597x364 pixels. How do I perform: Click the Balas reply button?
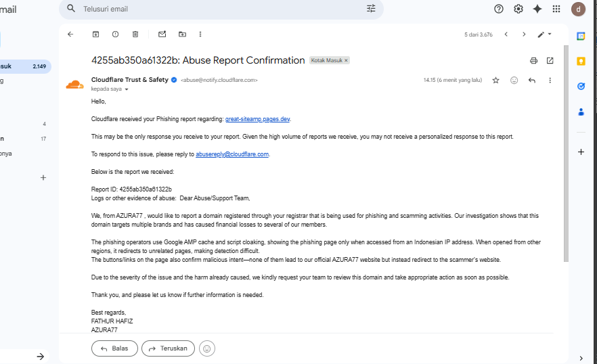114,348
